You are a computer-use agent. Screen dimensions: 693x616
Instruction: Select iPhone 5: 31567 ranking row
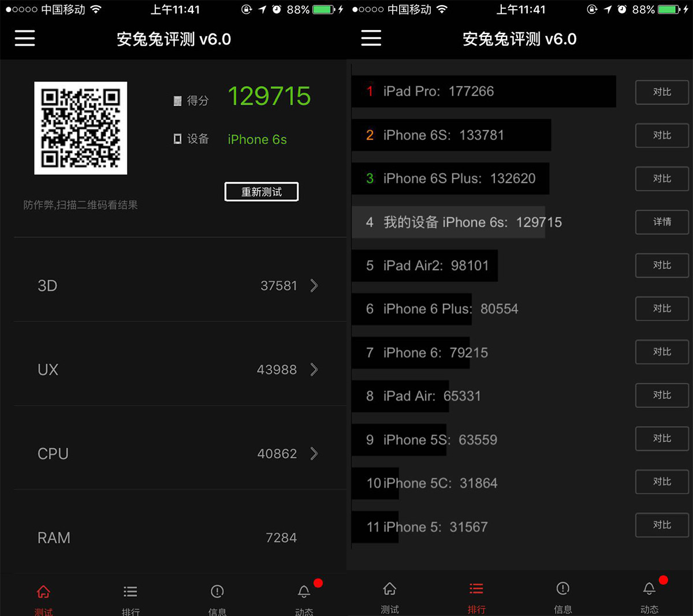pos(420,527)
